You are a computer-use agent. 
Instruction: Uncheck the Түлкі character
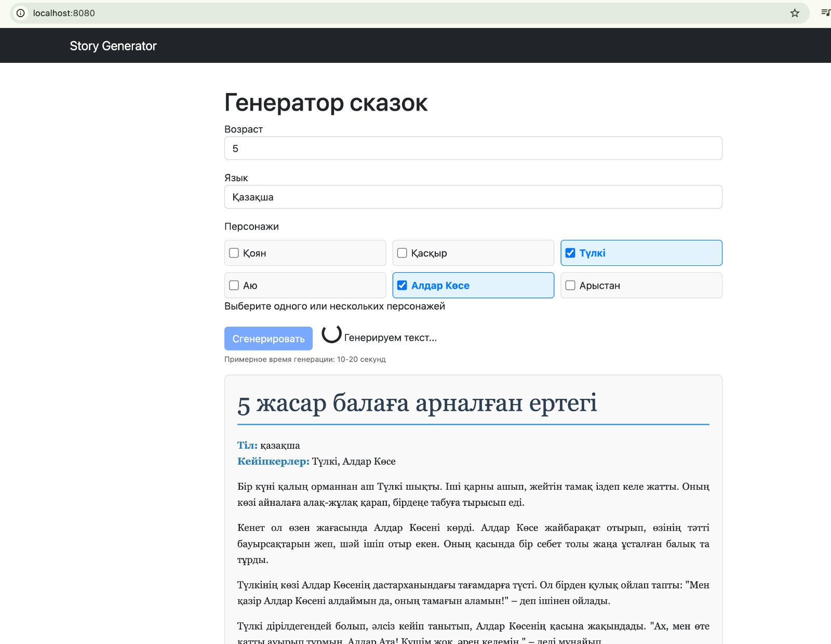570,253
